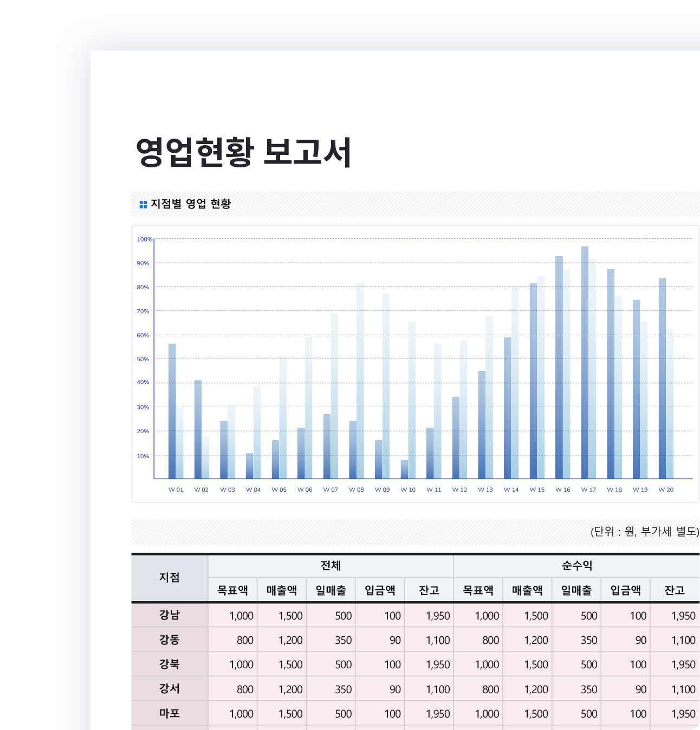Select 강남 row's 전체 잔고 value 1,950
The width and height of the screenshot is (700, 730).
(x=438, y=616)
